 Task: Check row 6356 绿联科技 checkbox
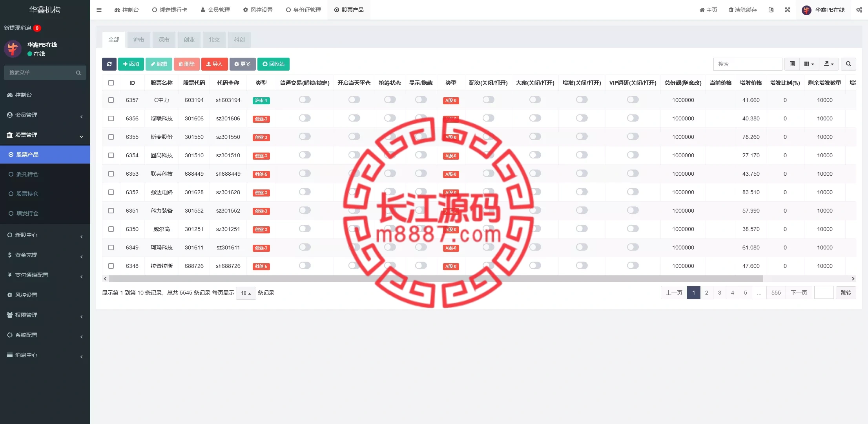point(111,118)
